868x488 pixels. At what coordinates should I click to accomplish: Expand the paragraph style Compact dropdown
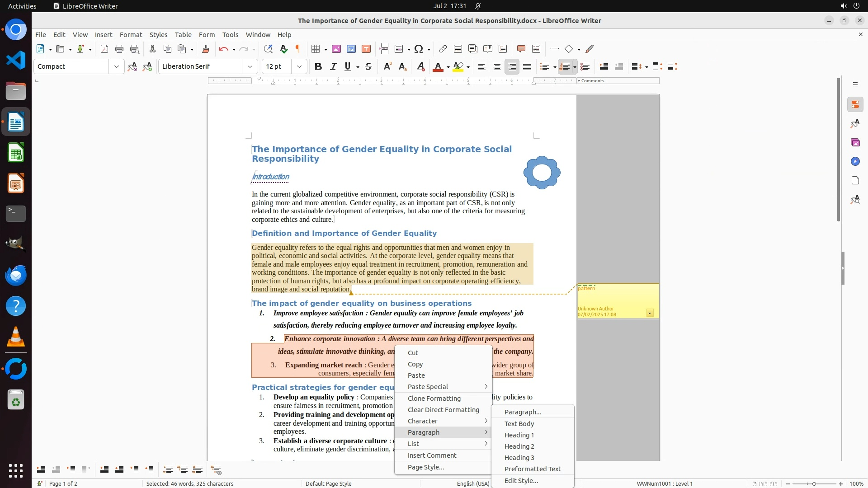click(x=117, y=67)
